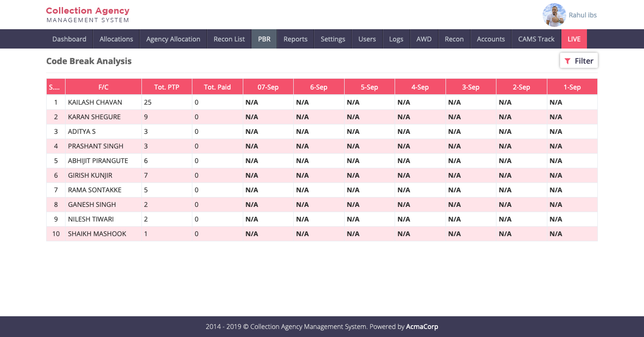Open the Dashboard menu item

(69, 39)
